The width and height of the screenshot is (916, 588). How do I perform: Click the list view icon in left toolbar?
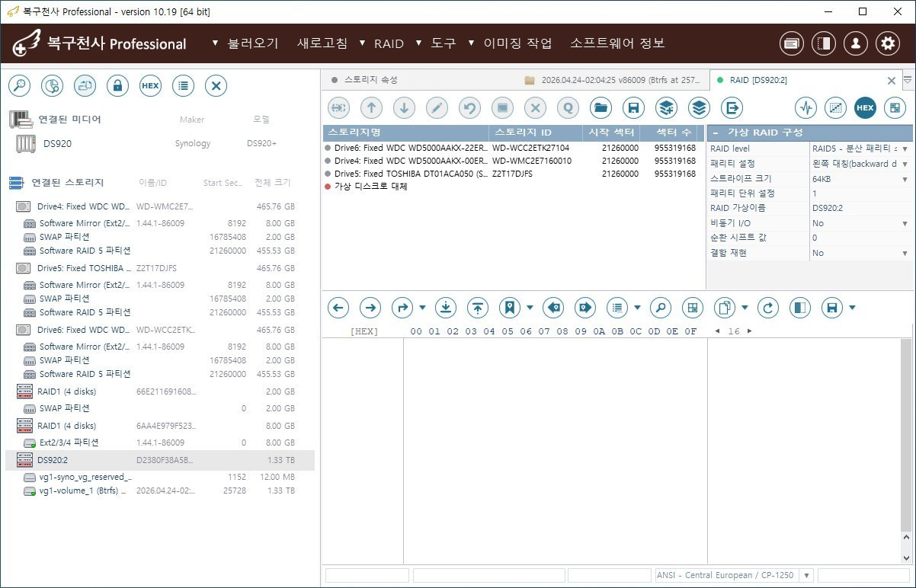(183, 86)
